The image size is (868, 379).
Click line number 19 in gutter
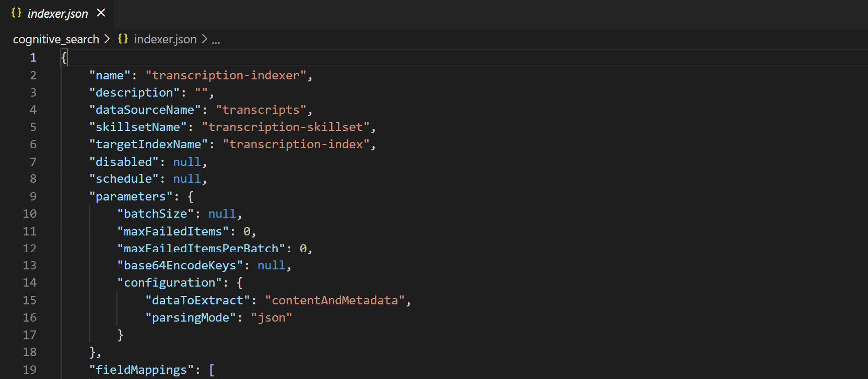(x=30, y=370)
